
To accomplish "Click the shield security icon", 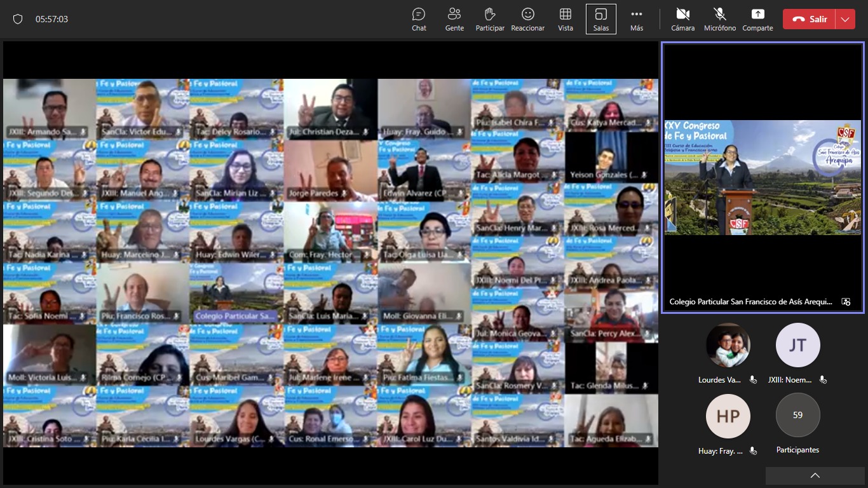I will tap(18, 19).
